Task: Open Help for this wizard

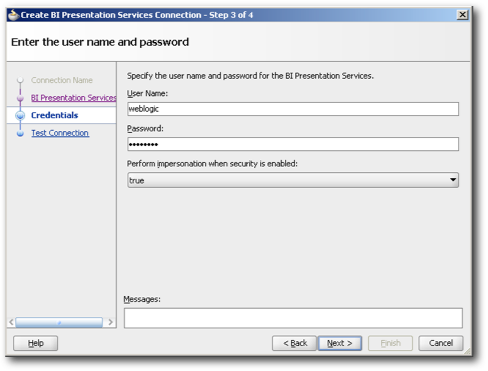Action: tap(35, 343)
